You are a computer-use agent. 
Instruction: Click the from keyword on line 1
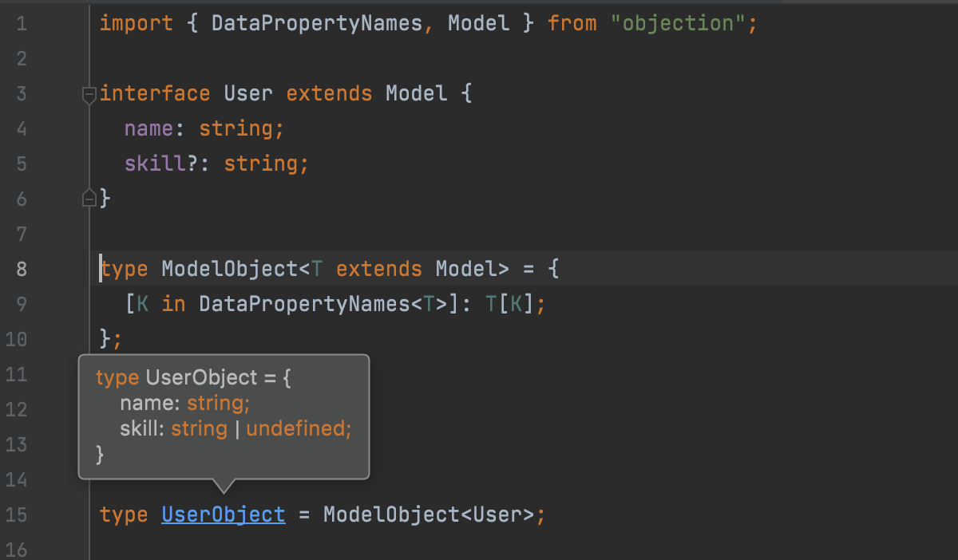coord(572,24)
